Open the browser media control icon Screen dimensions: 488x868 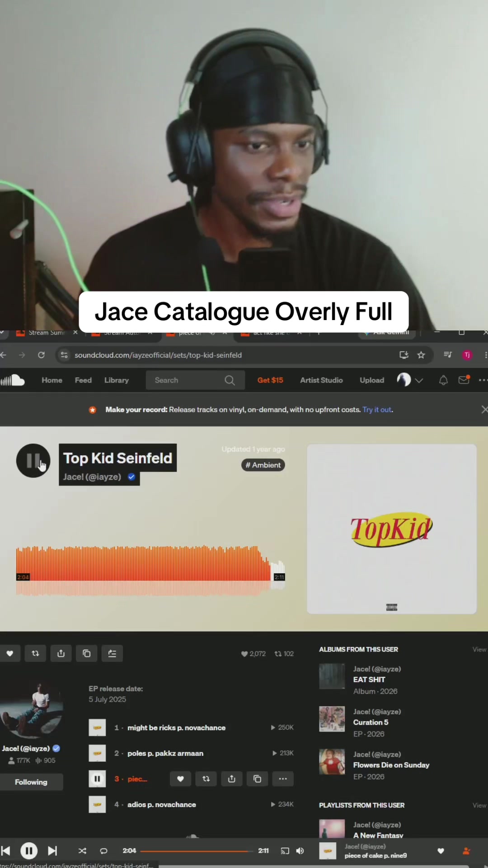(x=448, y=355)
